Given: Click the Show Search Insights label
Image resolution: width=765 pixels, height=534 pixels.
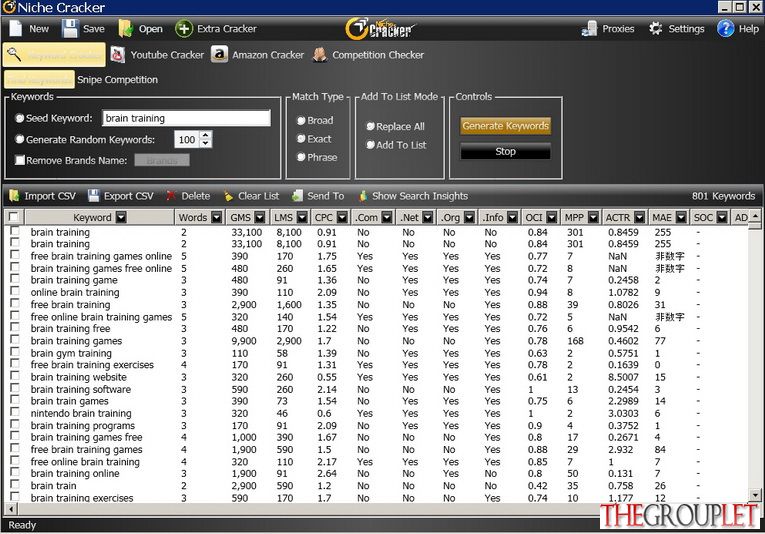Looking at the screenshot, I should 420,196.
